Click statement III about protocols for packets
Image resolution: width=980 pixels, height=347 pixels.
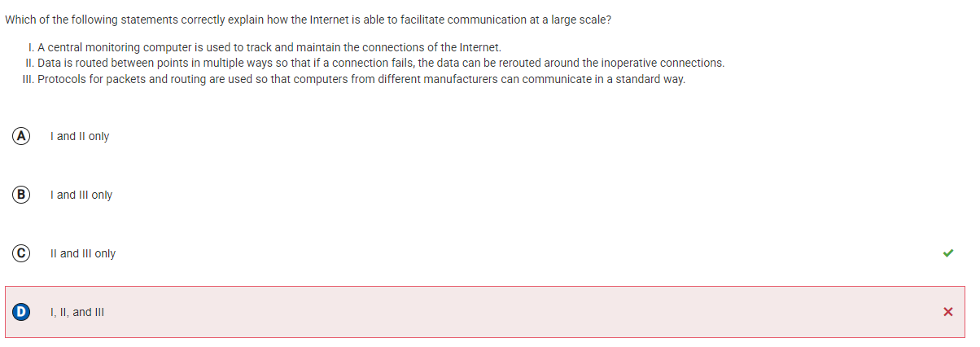pyautogui.click(x=354, y=79)
